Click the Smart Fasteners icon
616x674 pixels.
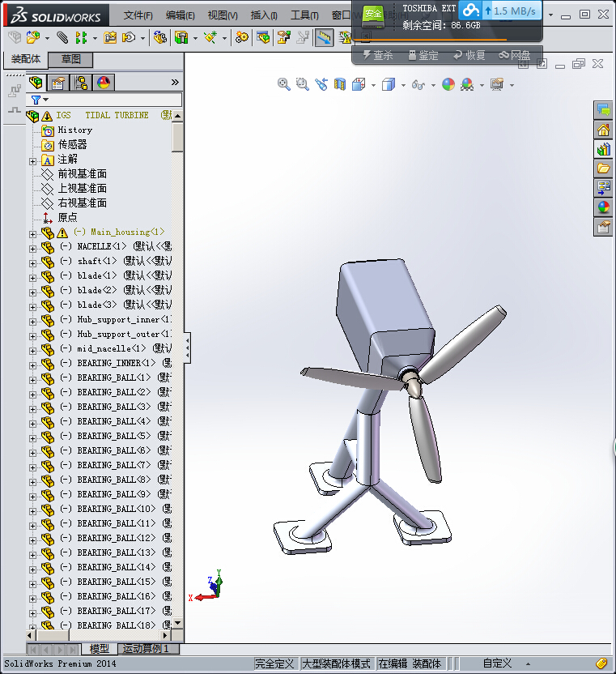coord(110,37)
